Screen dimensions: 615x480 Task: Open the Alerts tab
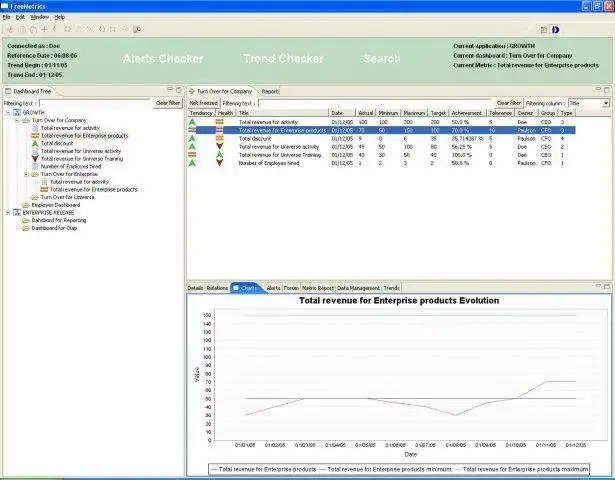273,288
